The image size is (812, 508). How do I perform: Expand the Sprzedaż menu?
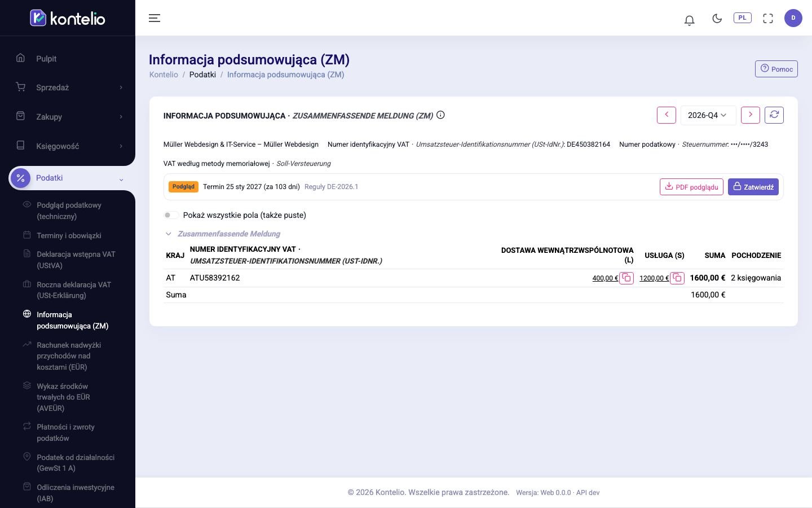click(68, 87)
